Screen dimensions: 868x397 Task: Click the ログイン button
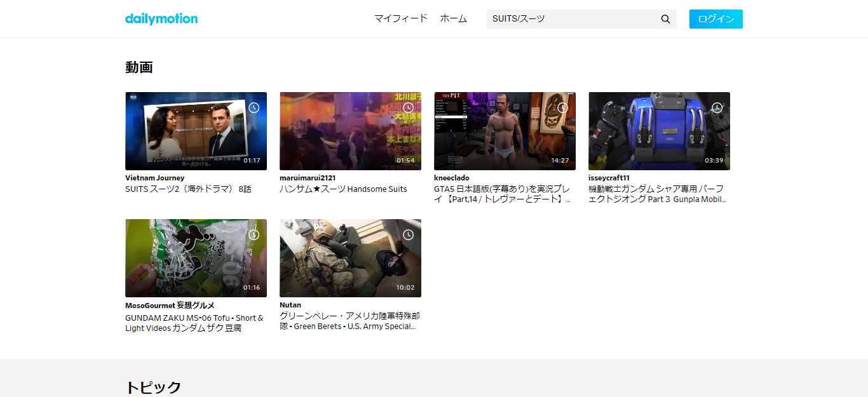point(716,19)
